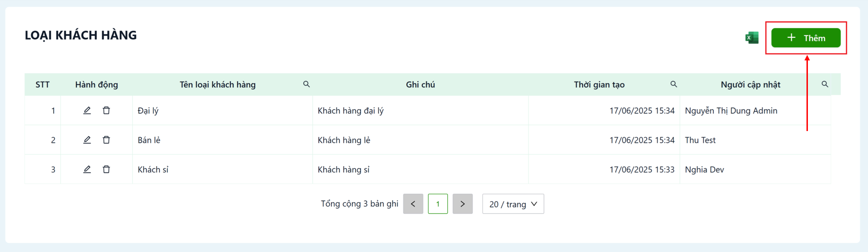The height and width of the screenshot is (252, 868).
Task: Delete the Khách sỉ row via trash icon
Action: [106, 169]
